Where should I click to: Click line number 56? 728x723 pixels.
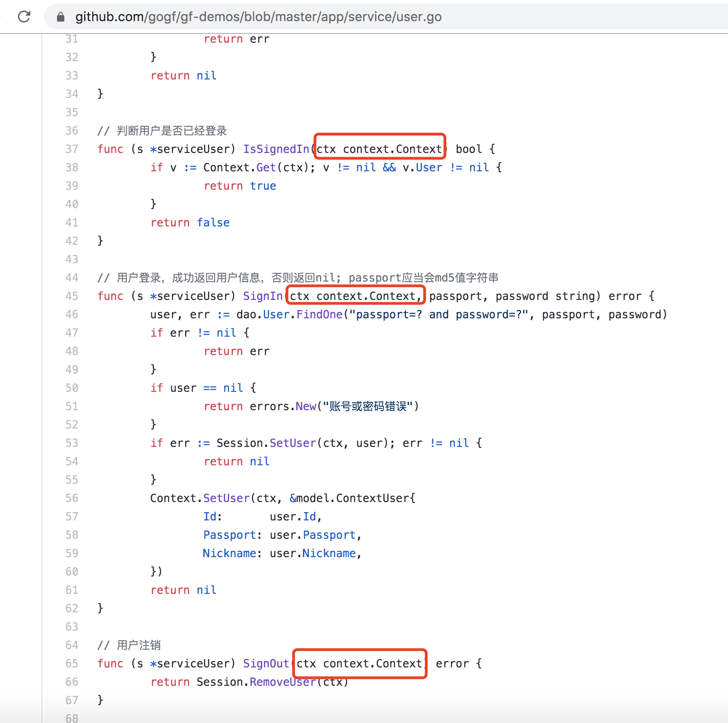click(72, 498)
